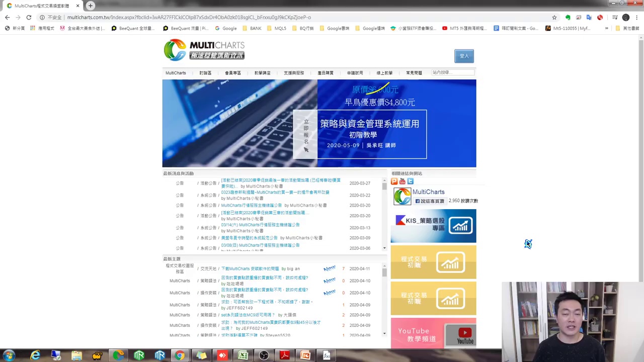Select the 產品購買 navigation item
The height and width of the screenshot is (362, 644).
click(x=325, y=73)
